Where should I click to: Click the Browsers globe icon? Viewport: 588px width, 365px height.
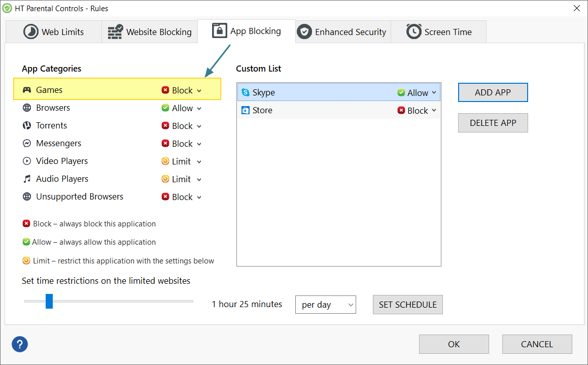pyautogui.click(x=27, y=107)
